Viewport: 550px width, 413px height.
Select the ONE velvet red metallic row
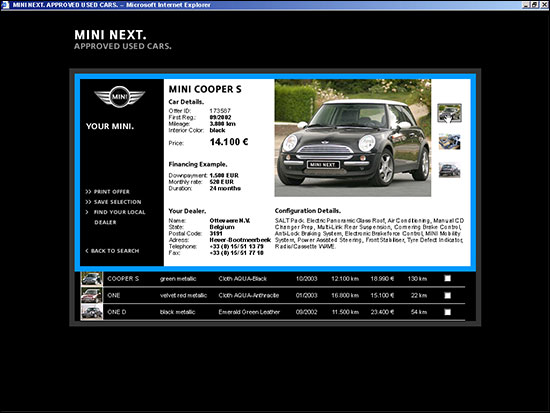(273, 295)
